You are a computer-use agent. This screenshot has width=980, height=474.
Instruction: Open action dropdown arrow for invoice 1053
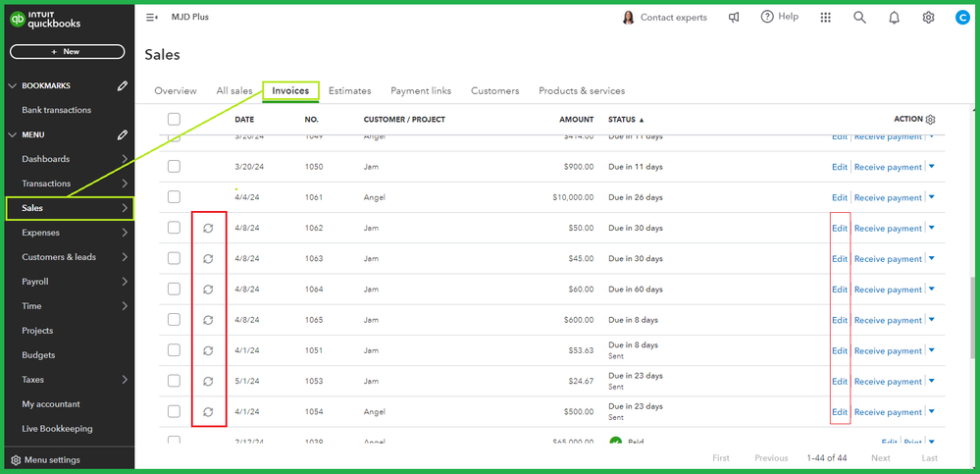[x=931, y=381]
